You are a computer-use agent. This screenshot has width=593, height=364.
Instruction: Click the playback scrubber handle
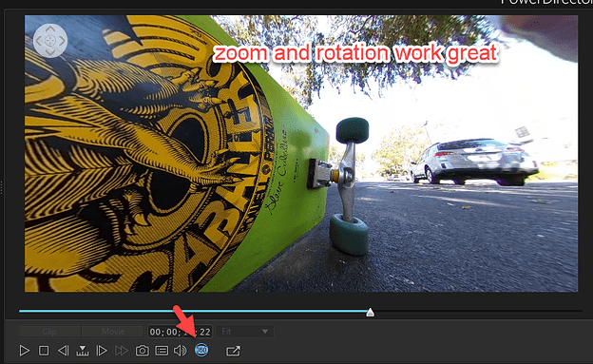tap(371, 312)
